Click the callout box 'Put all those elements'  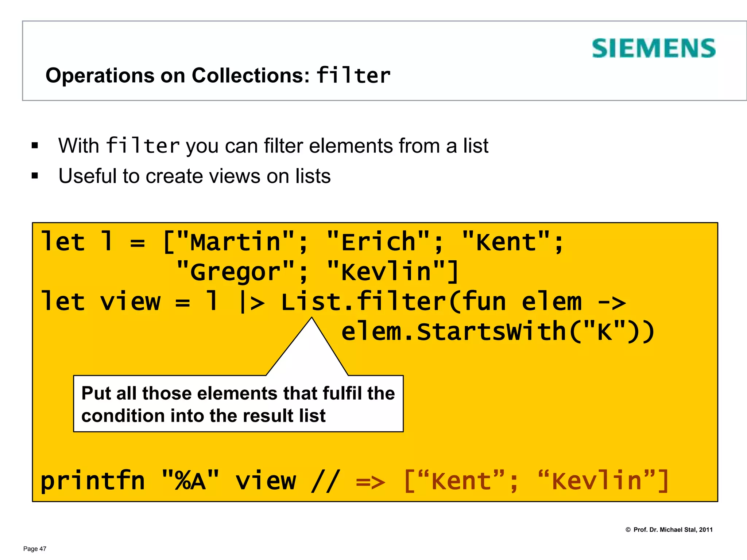[x=238, y=404]
